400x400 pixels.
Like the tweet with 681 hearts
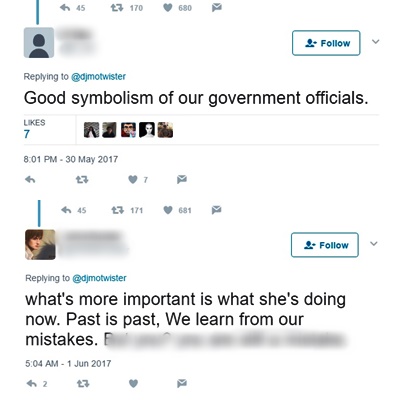click(168, 210)
